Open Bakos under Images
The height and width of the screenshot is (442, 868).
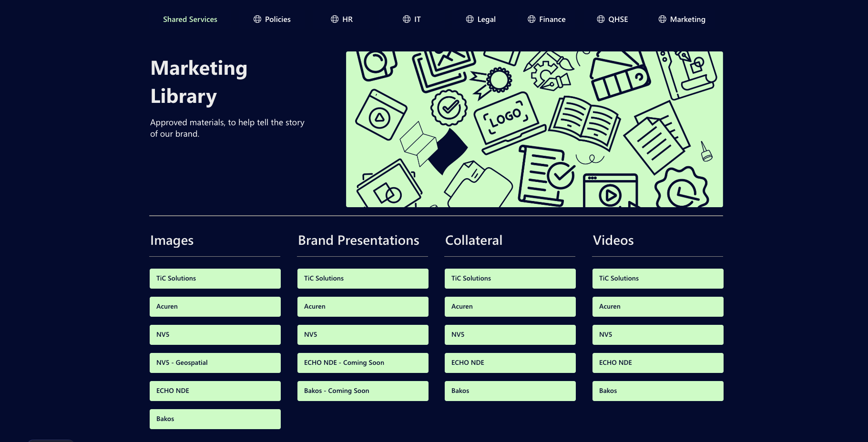click(x=215, y=419)
